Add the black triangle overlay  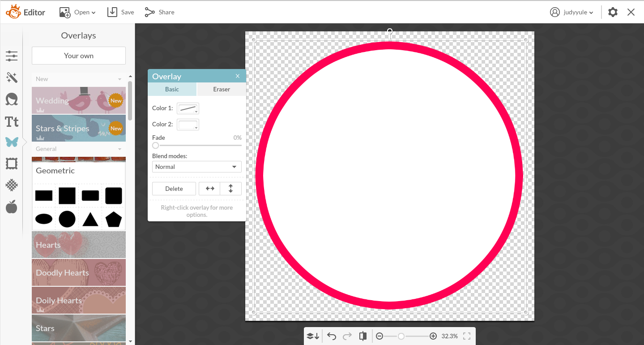point(90,219)
